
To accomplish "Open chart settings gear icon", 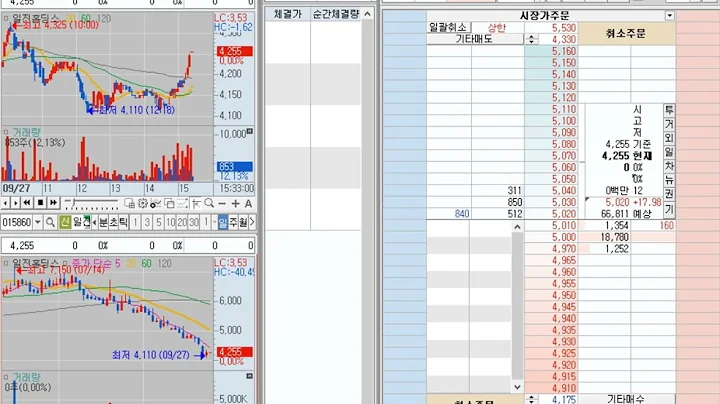I will coord(143,203).
